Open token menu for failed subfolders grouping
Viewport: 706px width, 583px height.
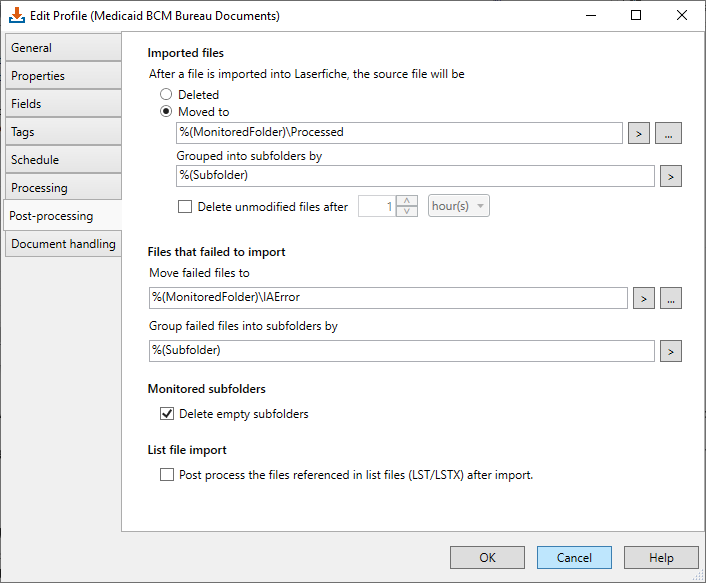[x=670, y=351]
